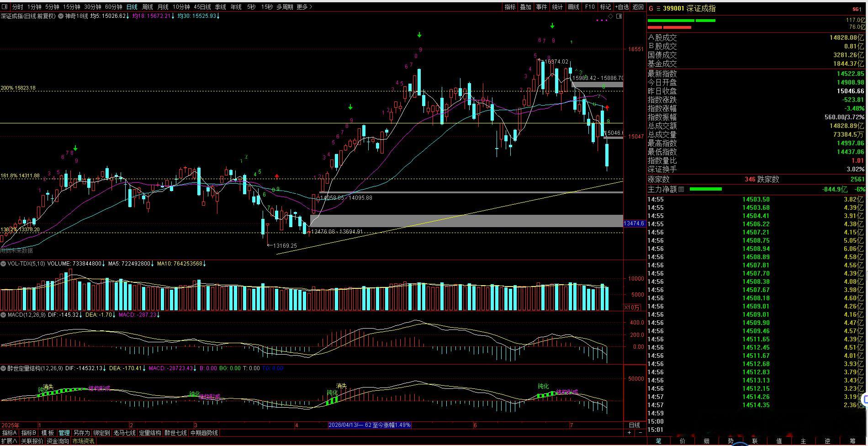Switch to 30分钟 period
Image resolution: width=868 pixels, height=446 pixels.
(92, 7)
